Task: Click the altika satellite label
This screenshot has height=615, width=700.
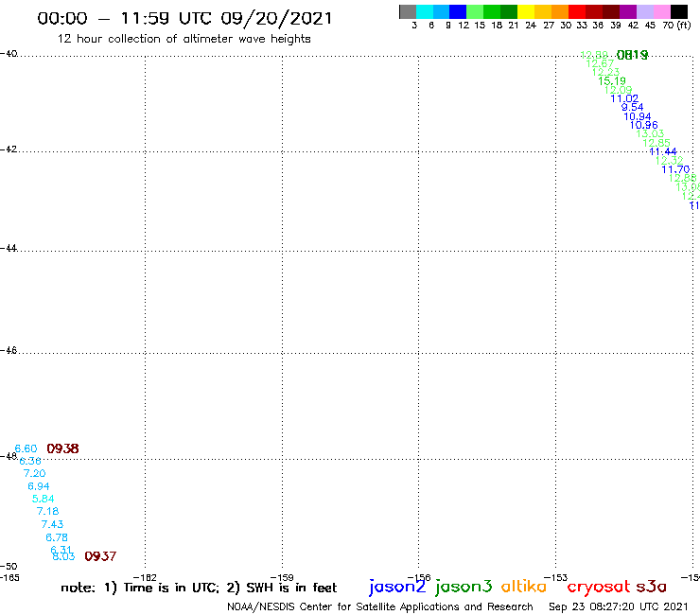Action: 524,587
